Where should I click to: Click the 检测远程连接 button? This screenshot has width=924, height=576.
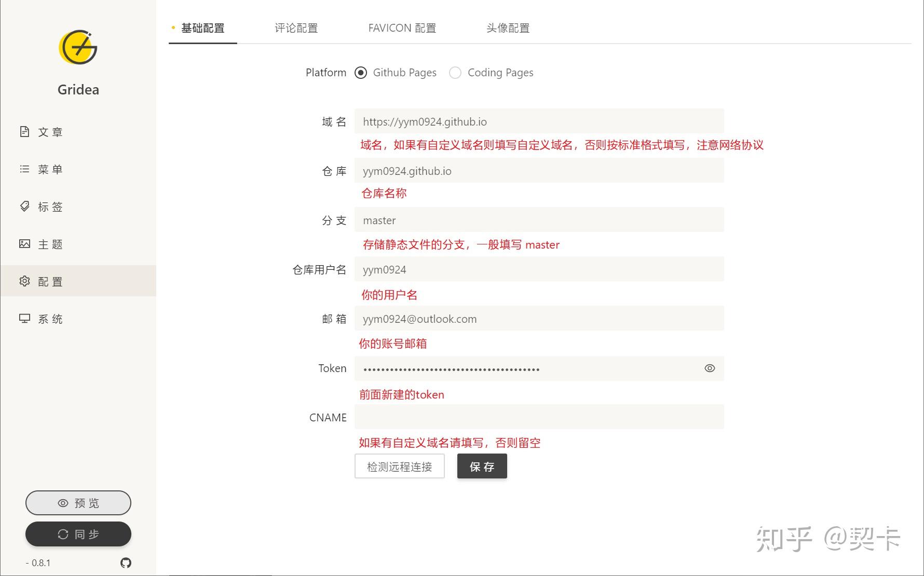pyautogui.click(x=399, y=466)
